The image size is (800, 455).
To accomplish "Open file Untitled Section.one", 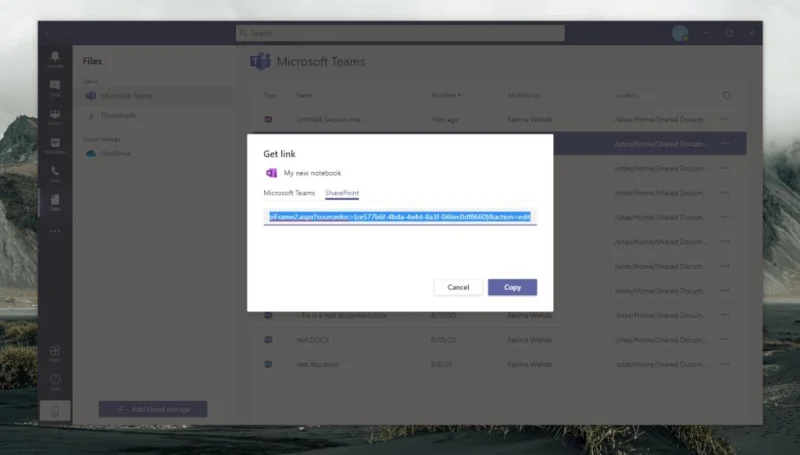I will [x=328, y=119].
